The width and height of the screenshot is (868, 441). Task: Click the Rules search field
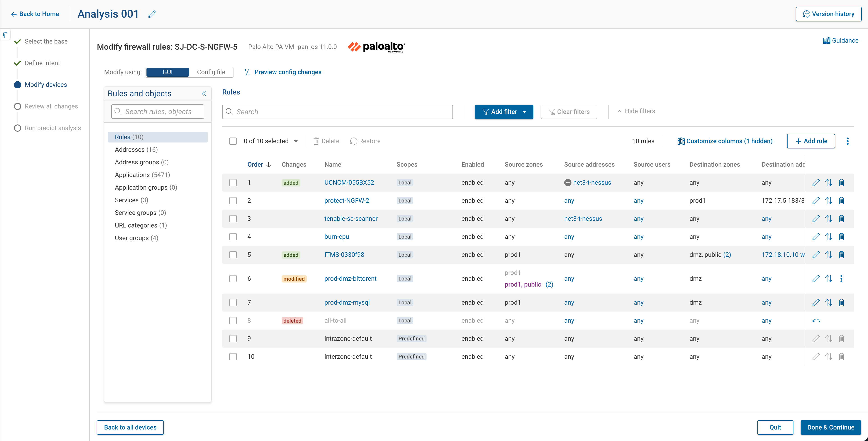(x=337, y=112)
